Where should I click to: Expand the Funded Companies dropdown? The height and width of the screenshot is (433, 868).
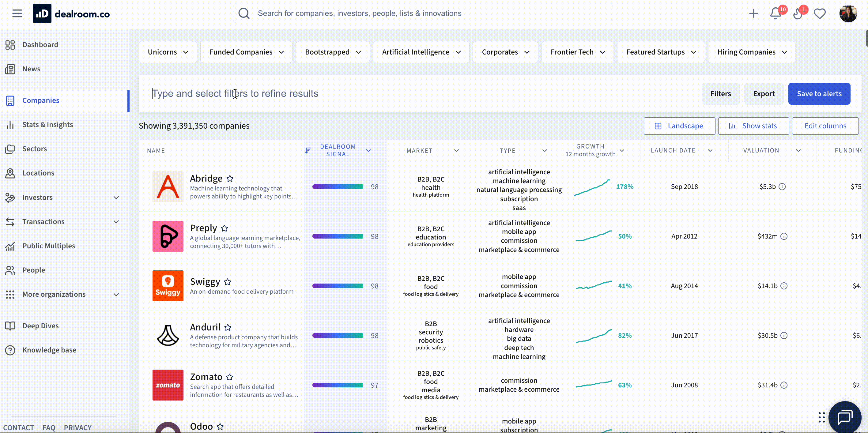click(x=246, y=52)
